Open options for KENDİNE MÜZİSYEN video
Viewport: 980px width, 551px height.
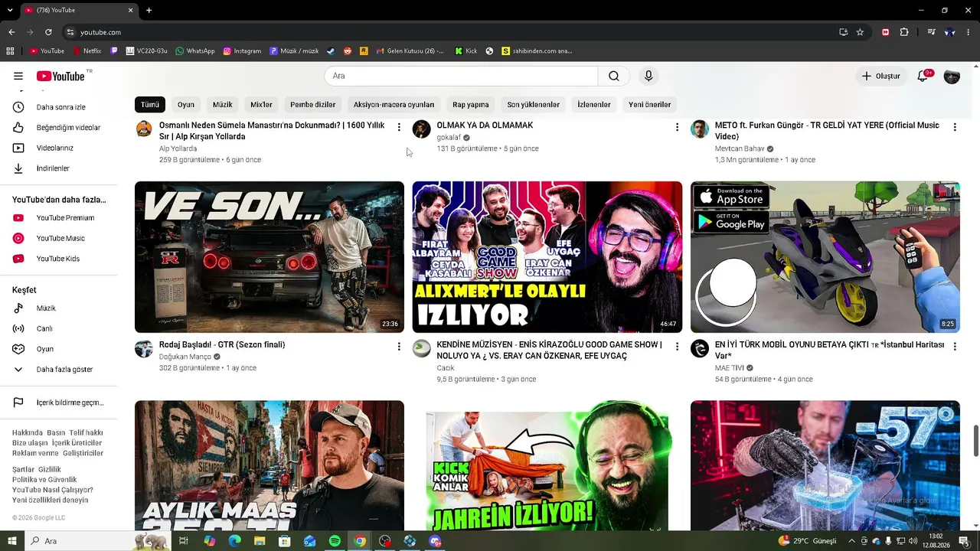coord(677,347)
